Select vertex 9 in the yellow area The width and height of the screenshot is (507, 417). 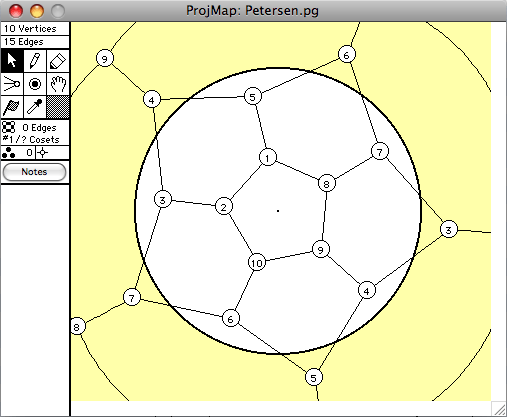pos(105,59)
